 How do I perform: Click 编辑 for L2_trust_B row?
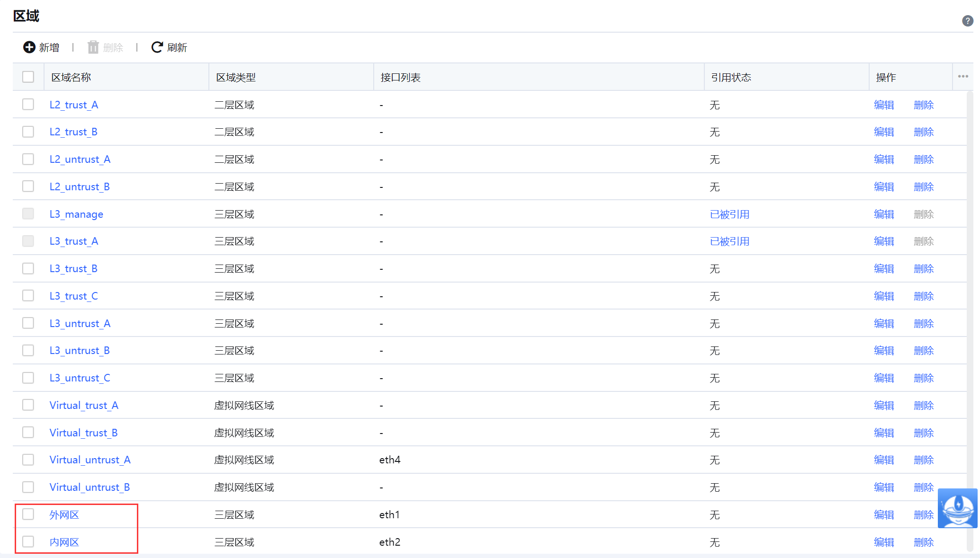(884, 132)
